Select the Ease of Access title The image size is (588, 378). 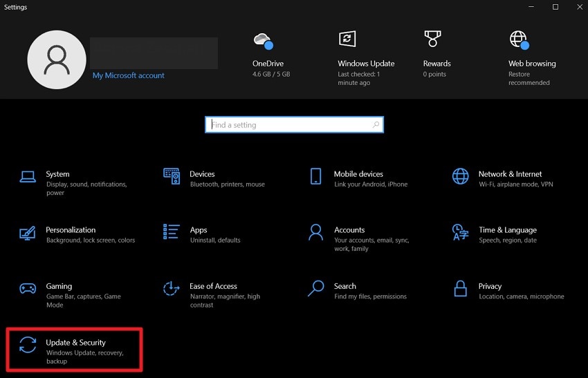point(213,286)
